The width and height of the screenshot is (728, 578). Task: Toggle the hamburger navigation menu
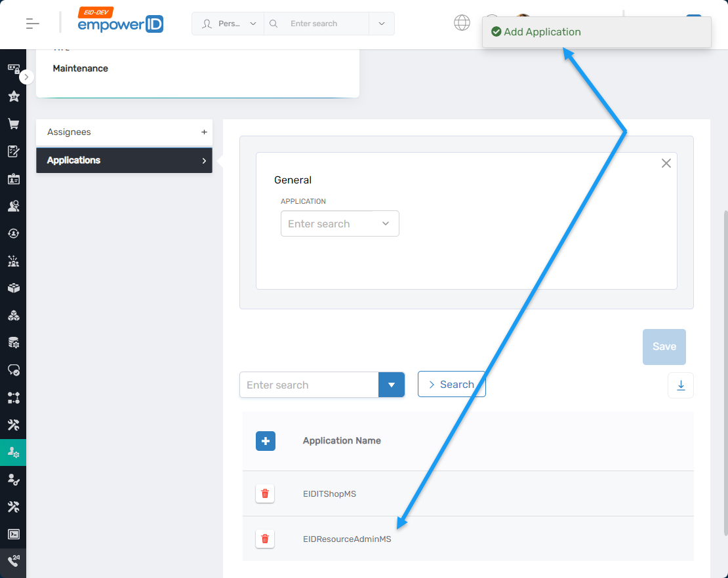point(33,24)
